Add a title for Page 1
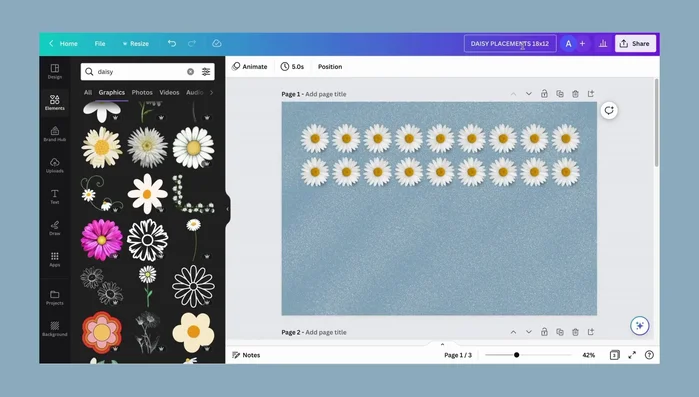Image resolution: width=699 pixels, height=397 pixels. click(x=325, y=94)
